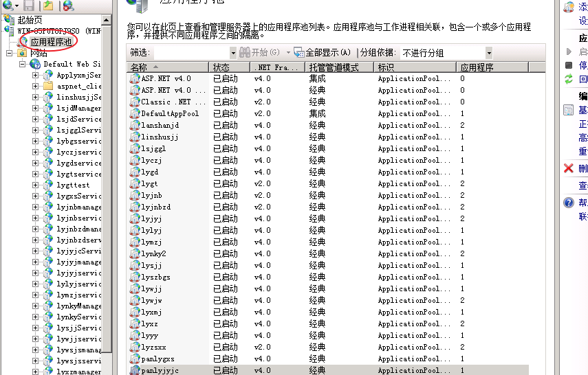Sort by the 标识 column header
The height and width of the screenshot is (375, 588).
pyautogui.click(x=415, y=67)
